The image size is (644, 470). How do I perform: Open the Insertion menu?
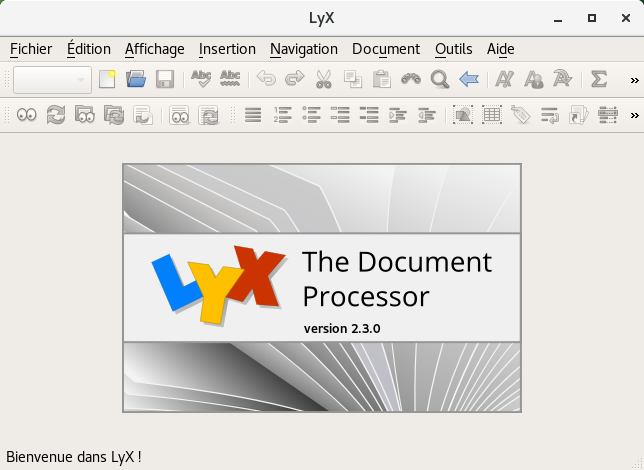tap(227, 49)
